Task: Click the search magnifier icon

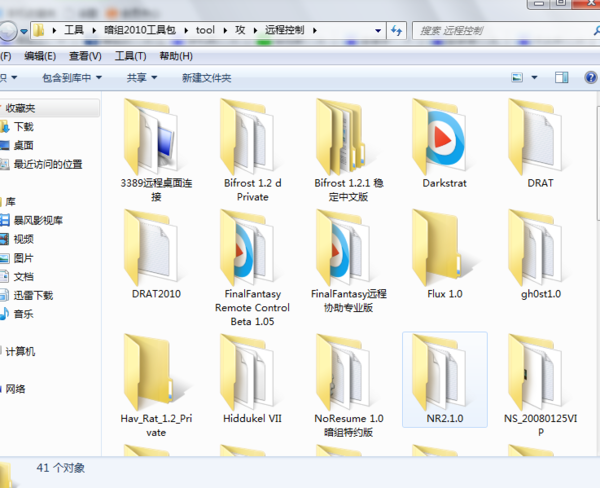Action: (x=596, y=30)
